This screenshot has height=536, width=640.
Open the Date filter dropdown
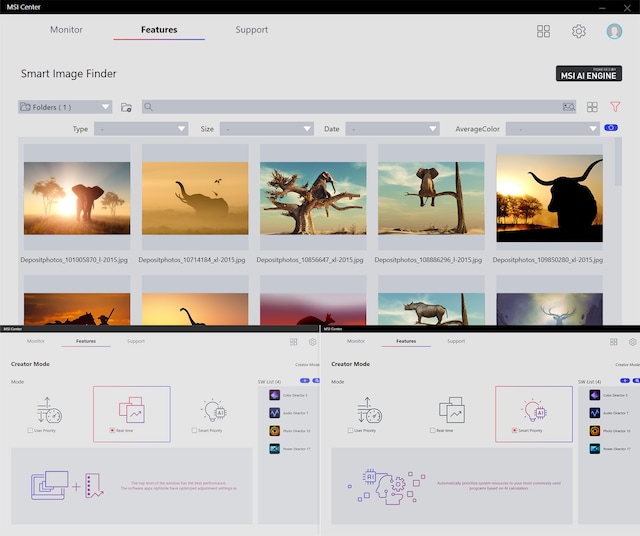pos(392,129)
